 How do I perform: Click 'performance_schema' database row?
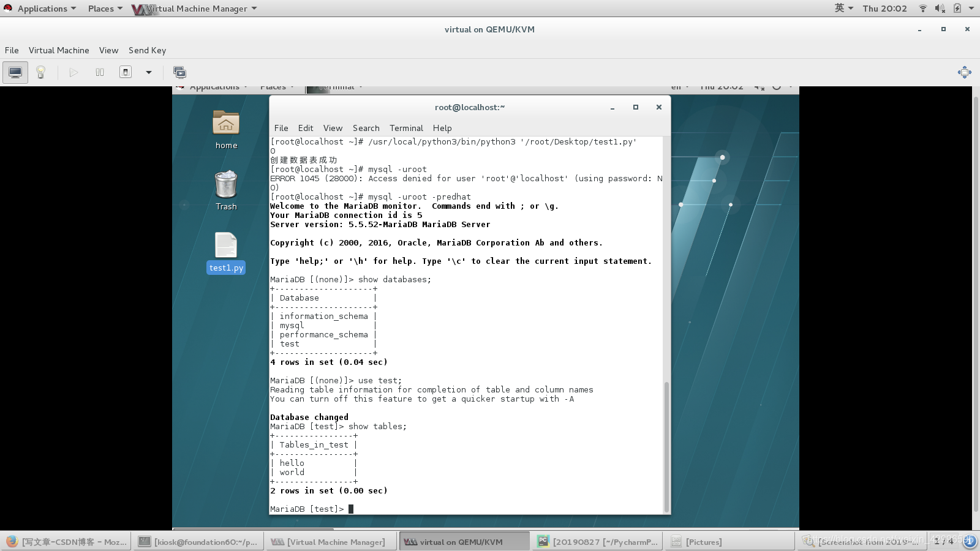[323, 334]
